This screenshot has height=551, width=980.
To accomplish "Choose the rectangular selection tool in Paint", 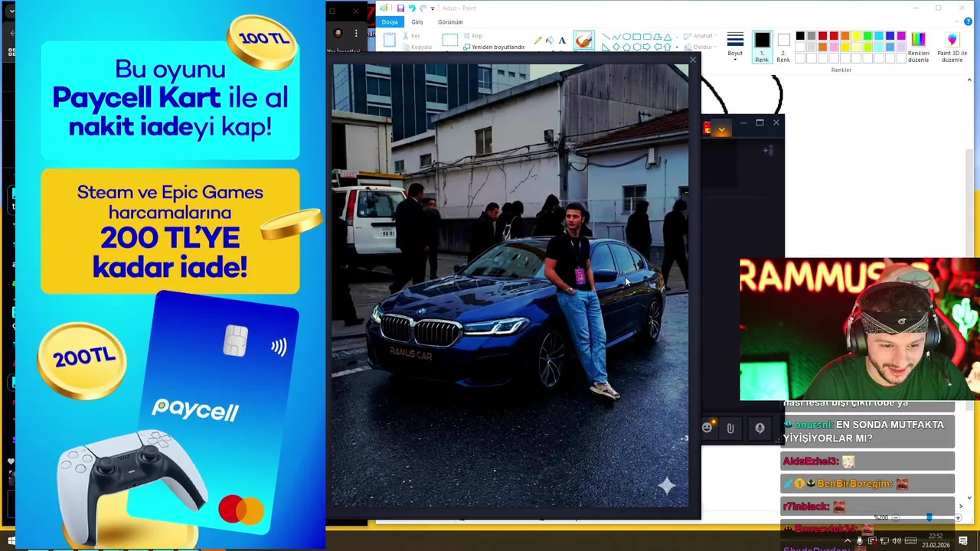I will click(x=449, y=39).
